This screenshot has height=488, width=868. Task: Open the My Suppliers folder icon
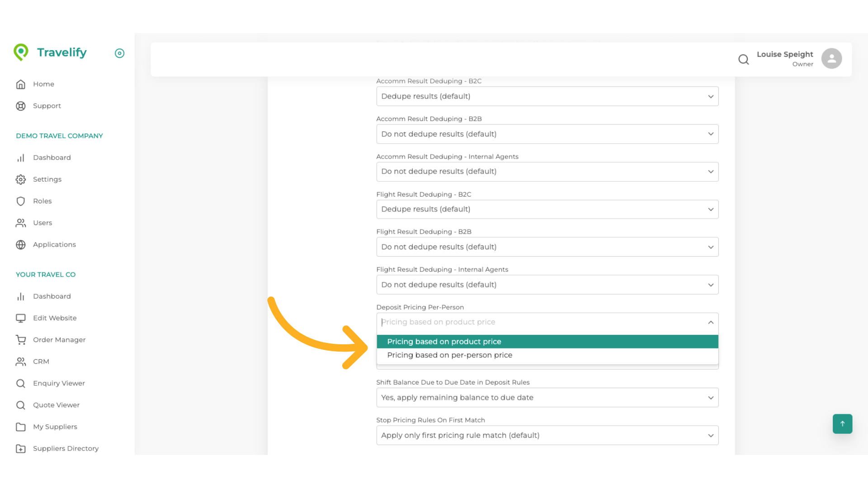[21, 427]
